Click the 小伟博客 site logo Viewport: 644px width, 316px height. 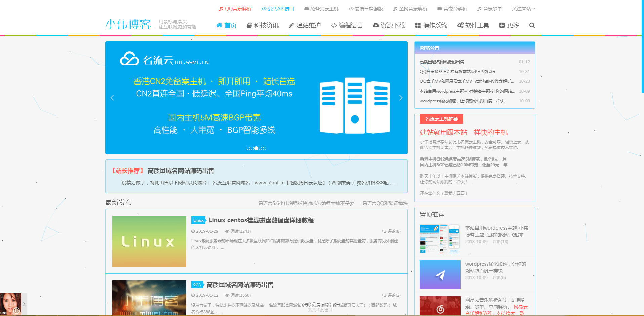128,24
